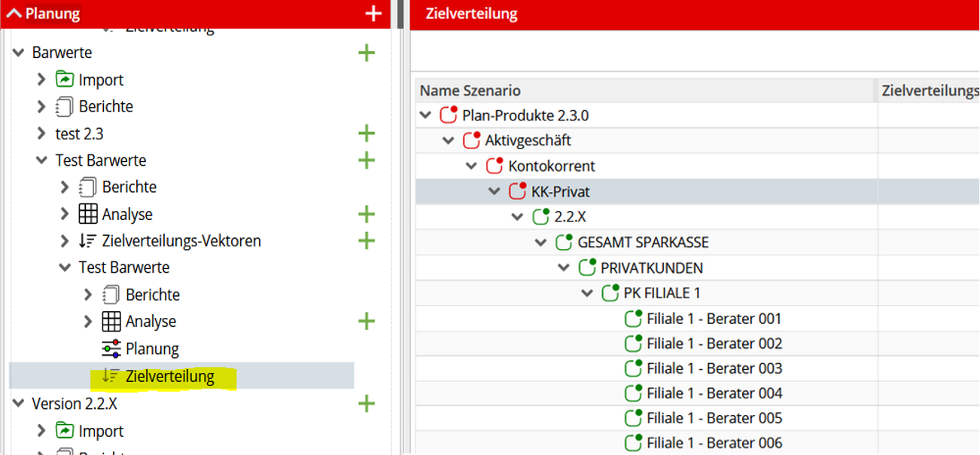This screenshot has width=980, height=455.
Task: Click green plus next to Version 2.2.X
Action: 367,404
